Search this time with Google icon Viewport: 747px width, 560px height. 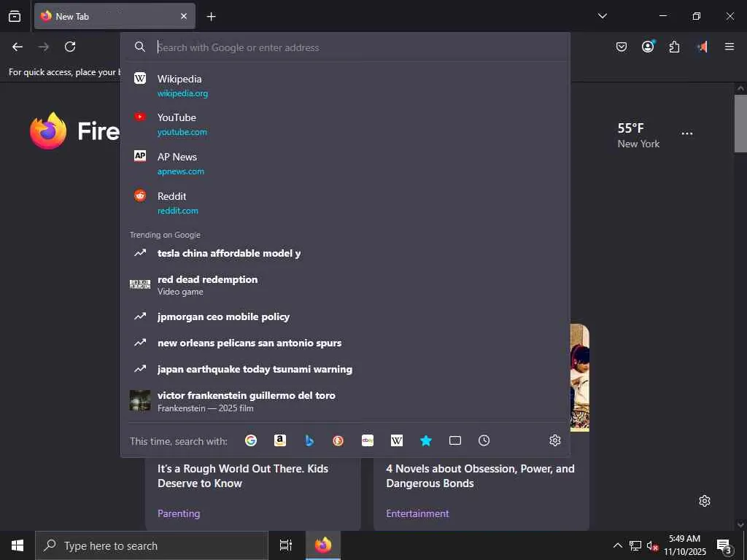251,440
